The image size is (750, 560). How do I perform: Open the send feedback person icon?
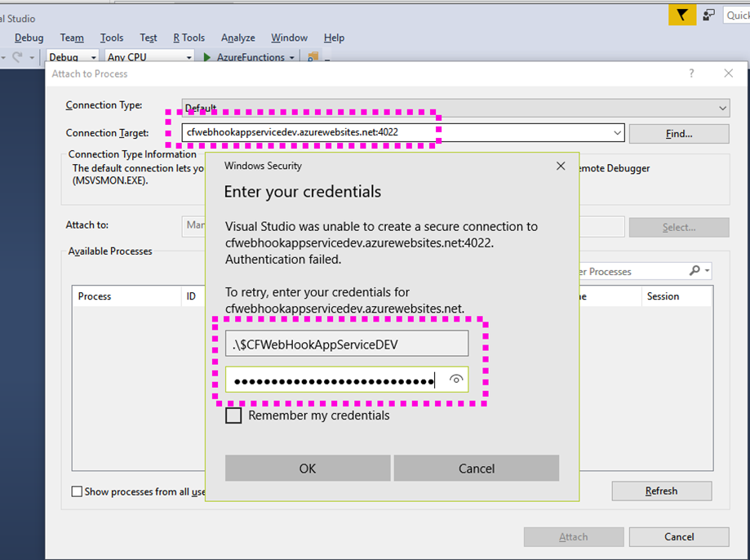click(x=708, y=16)
